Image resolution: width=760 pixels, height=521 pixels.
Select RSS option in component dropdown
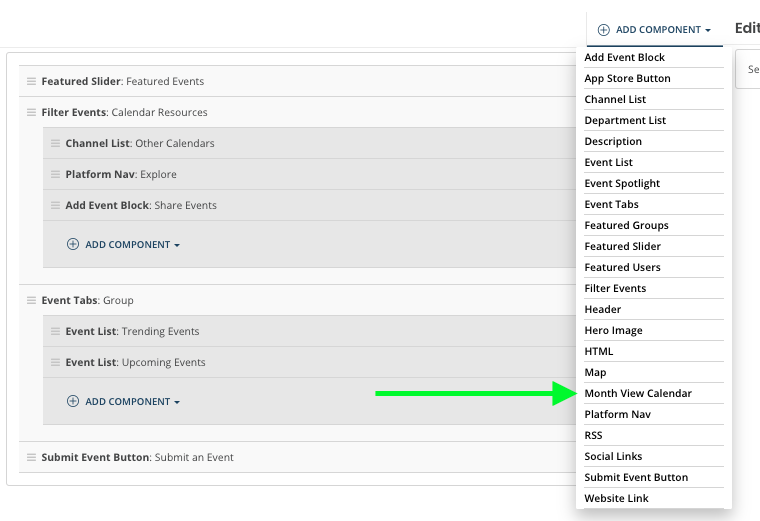(595, 435)
